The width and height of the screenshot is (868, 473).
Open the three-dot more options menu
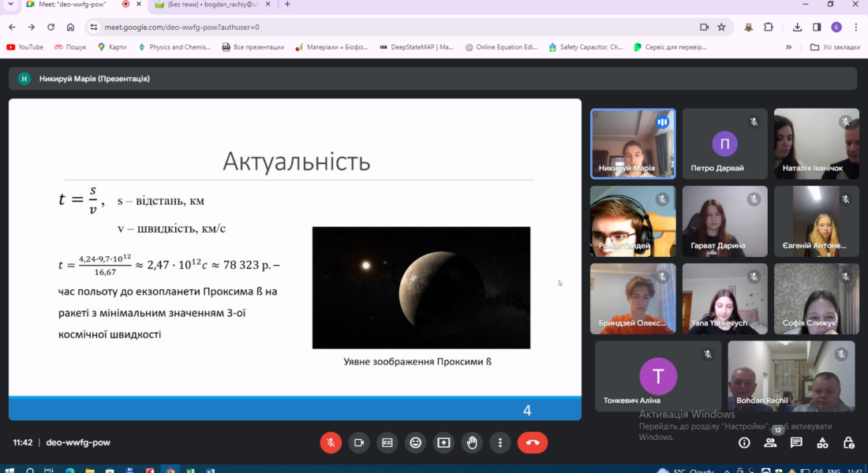[500, 442]
